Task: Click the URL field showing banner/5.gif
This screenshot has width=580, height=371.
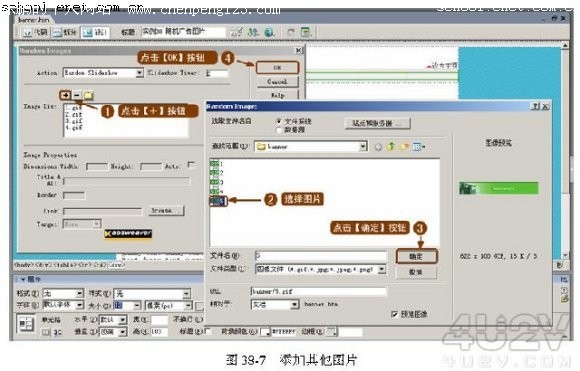Action: point(318,291)
